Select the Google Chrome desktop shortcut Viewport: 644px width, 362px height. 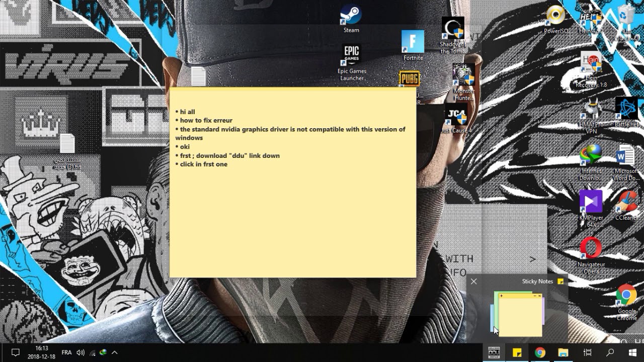pyautogui.click(x=626, y=303)
